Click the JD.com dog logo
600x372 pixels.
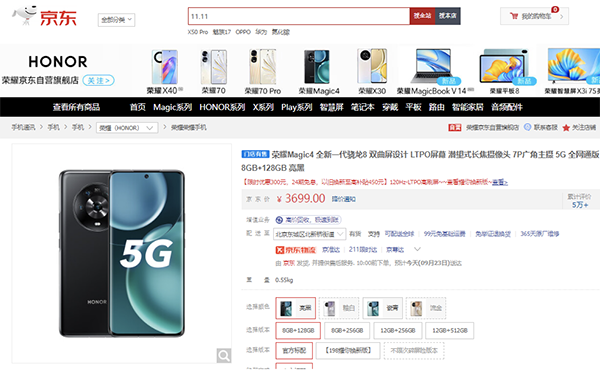[x=24, y=15]
